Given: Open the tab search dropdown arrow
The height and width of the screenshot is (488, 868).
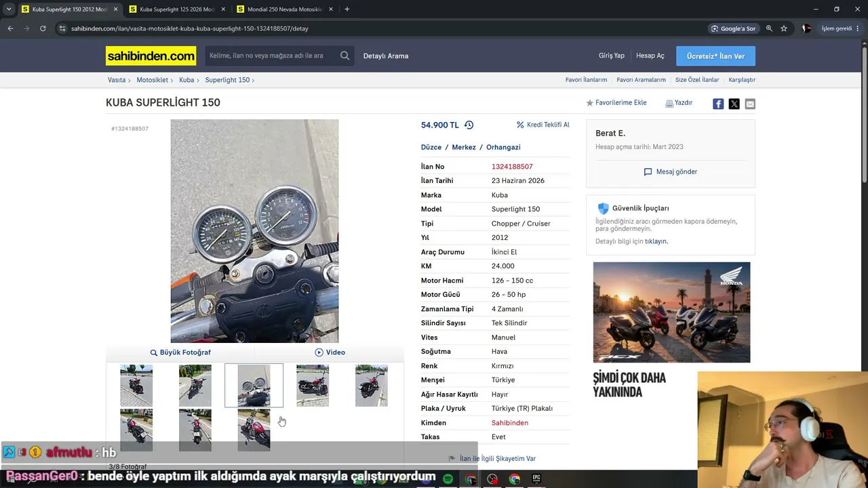Looking at the screenshot, I should (x=9, y=9).
